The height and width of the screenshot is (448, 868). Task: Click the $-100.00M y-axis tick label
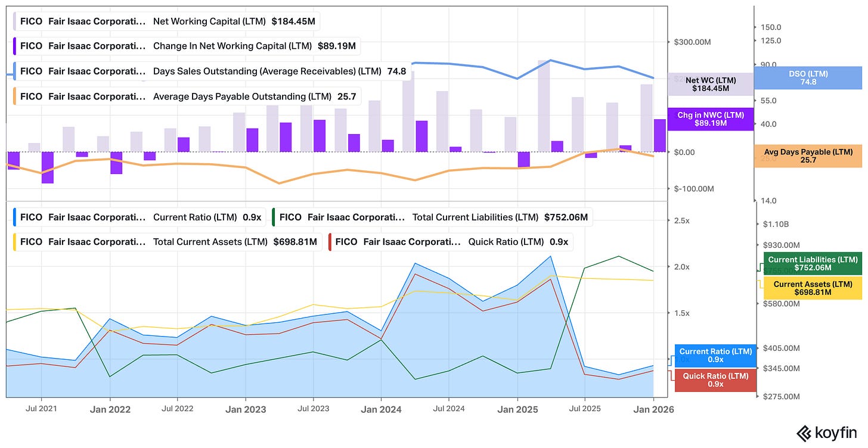(694, 189)
